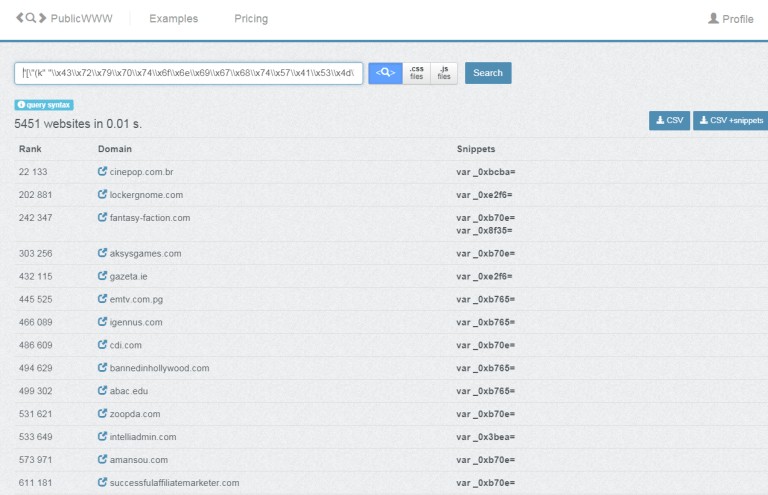
Task: Click external link icon next to gazeta.ie
Action: (102, 276)
